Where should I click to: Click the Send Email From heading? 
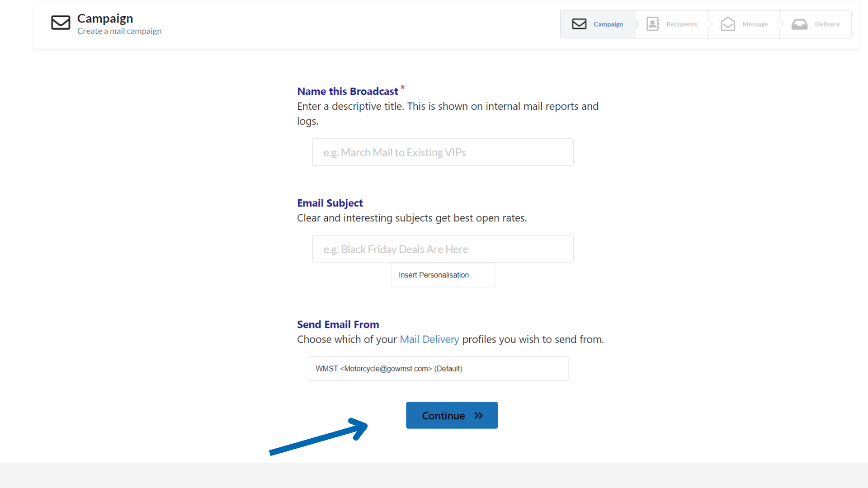(338, 324)
